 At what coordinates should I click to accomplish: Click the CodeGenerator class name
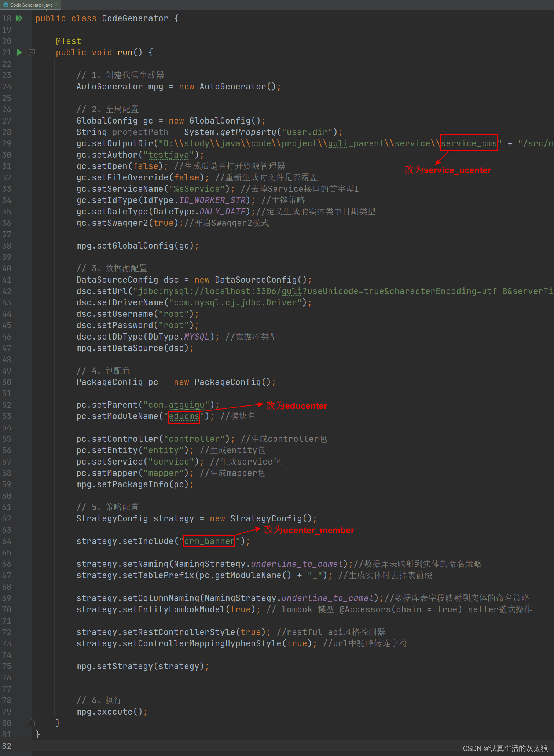point(135,18)
